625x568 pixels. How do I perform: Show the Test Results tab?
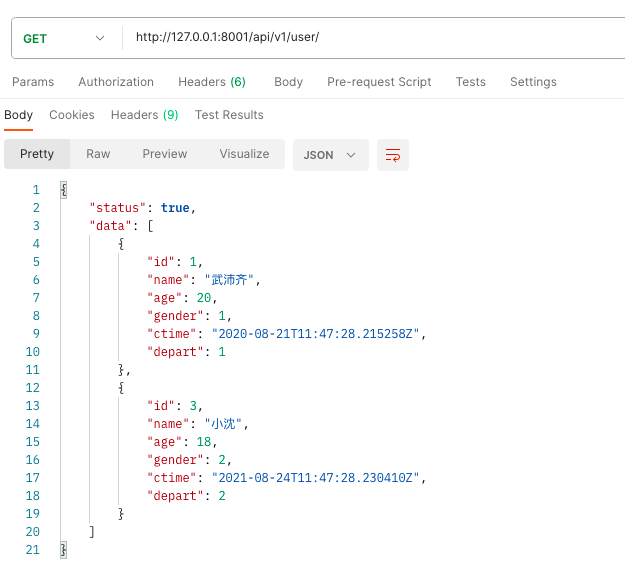tap(229, 115)
